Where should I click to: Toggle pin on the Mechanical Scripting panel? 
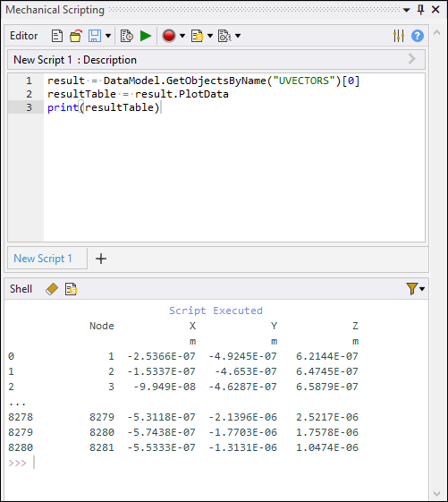pyautogui.click(x=421, y=10)
